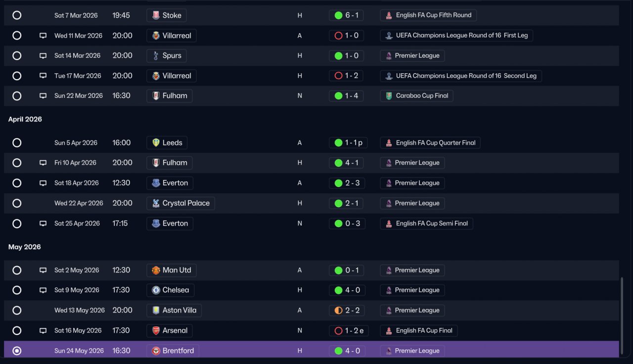633x364 pixels.
Task: Click the Stoke club badge icon
Action: point(156,15)
